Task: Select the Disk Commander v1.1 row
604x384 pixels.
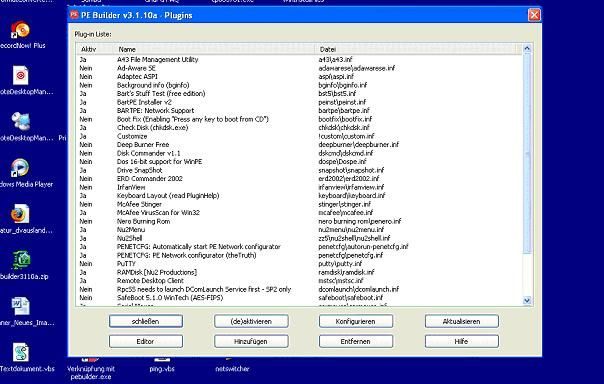Action: point(299,153)
